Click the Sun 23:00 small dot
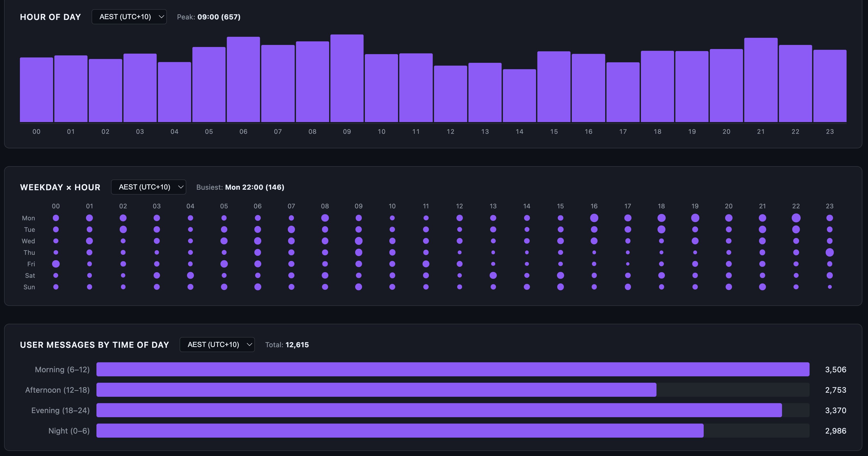 click(x=829, y=287)
